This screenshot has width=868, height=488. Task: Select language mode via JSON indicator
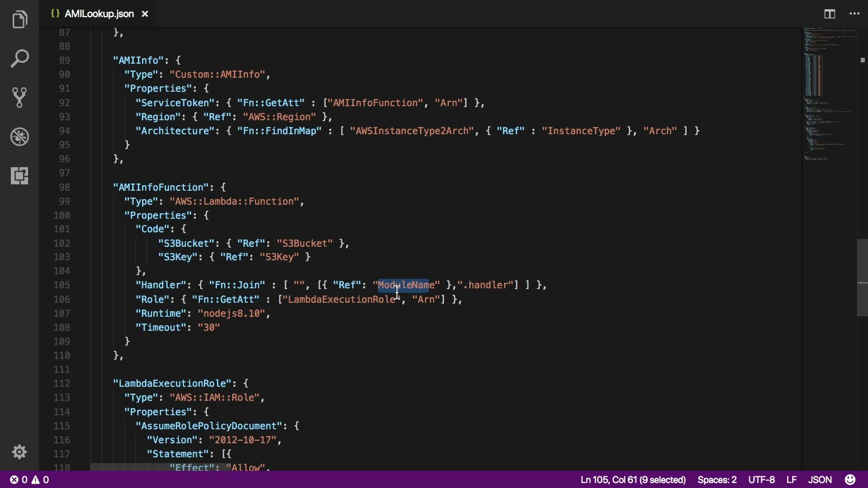point(820,479)
